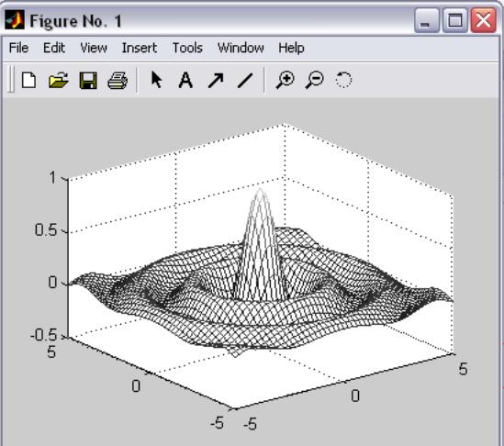
Task: Toggle the Rotate 3D tool
Action: click(x=343, y=80)
